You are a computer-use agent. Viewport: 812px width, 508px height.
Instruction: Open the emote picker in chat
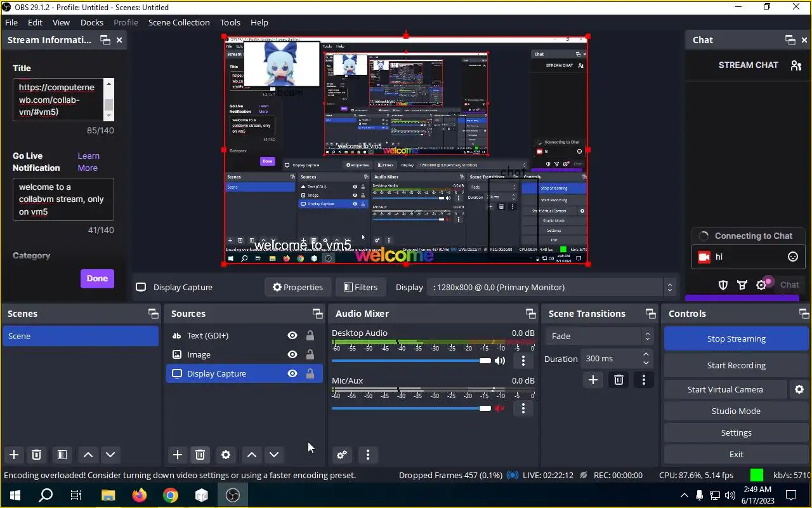click(x=792, y=257)
